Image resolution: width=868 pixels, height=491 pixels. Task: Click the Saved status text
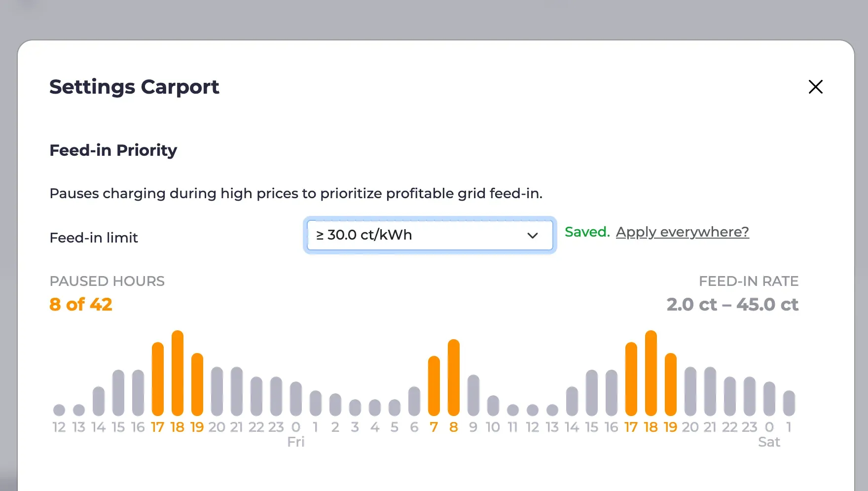(587, 232)
